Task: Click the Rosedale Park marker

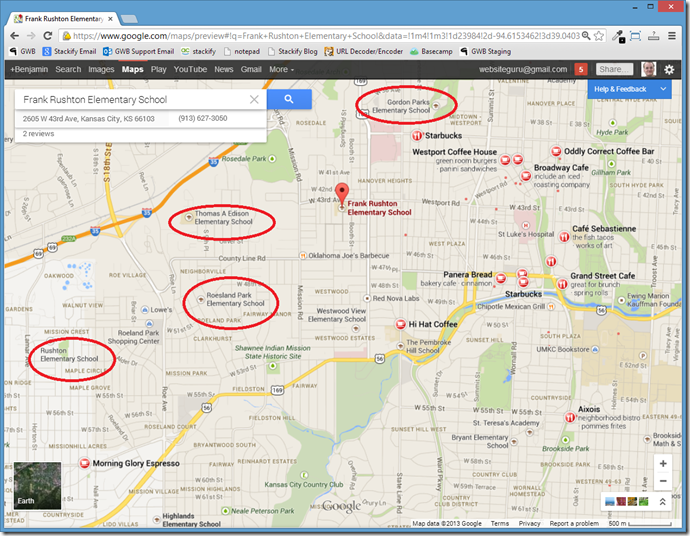Action: point(272,158)
